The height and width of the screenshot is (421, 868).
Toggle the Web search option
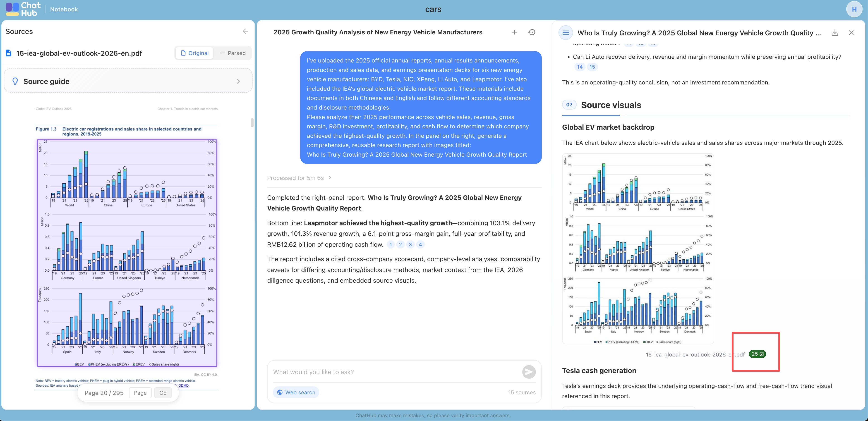(x=296, y=392)
